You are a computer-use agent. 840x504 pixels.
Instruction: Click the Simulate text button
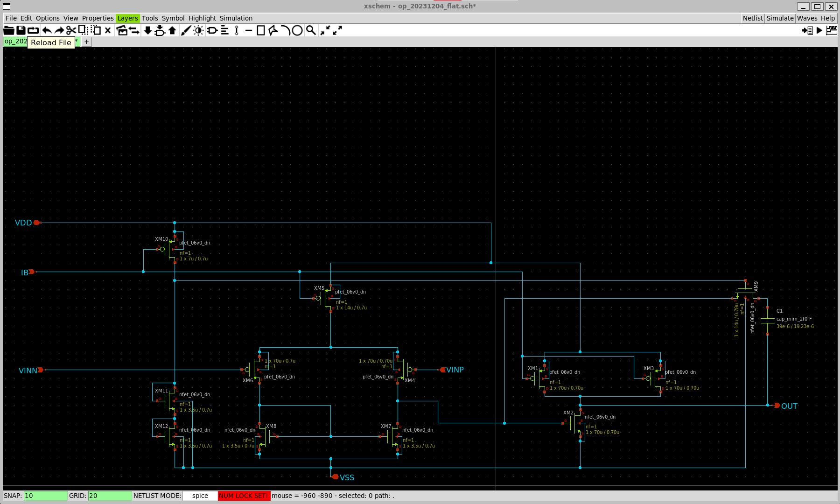pyautogui.click(x=780, y=18)
